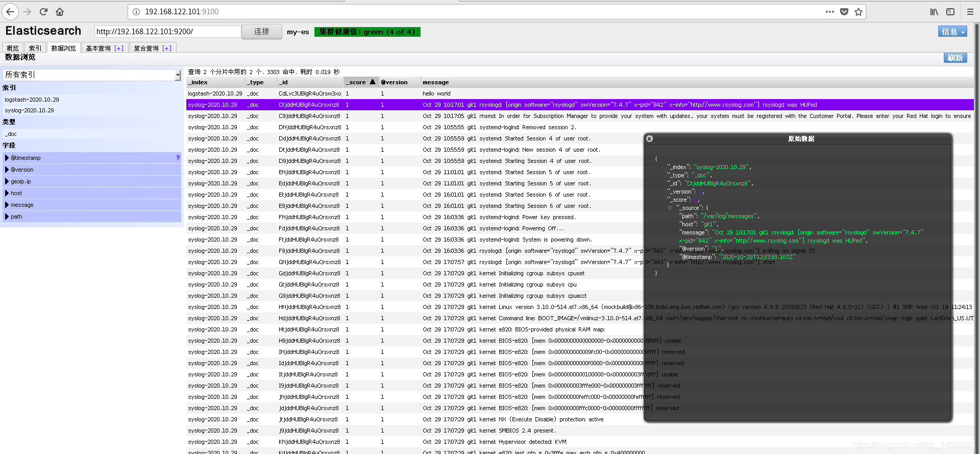Open the browser library icon
980x454 pixels.
coord(934,11)
